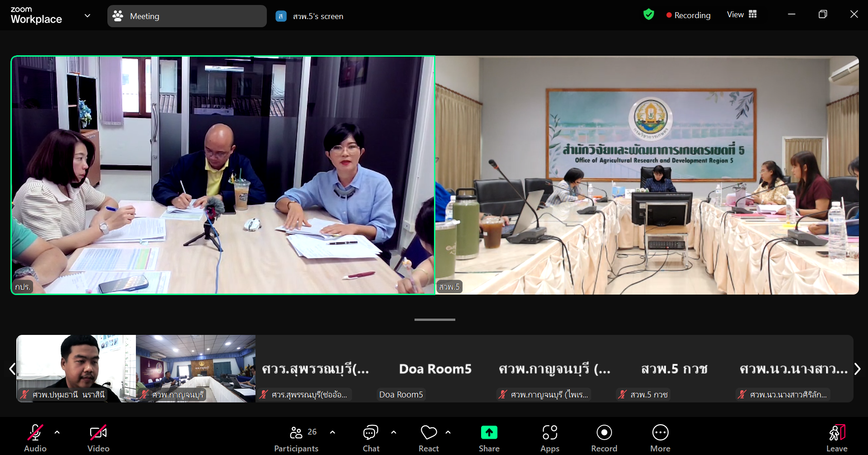Click muted mic icon on สวพ.5 กวช tile

click(x=623, y=395)
